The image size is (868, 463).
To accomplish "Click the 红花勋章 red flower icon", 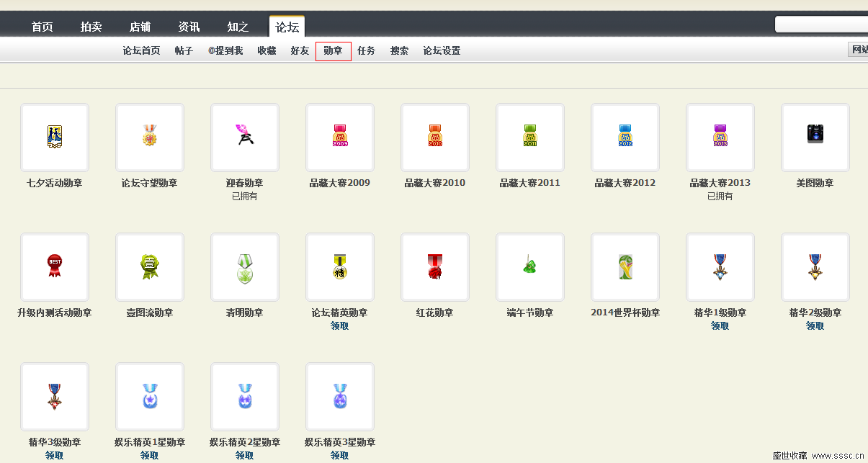I will [435, 266].
